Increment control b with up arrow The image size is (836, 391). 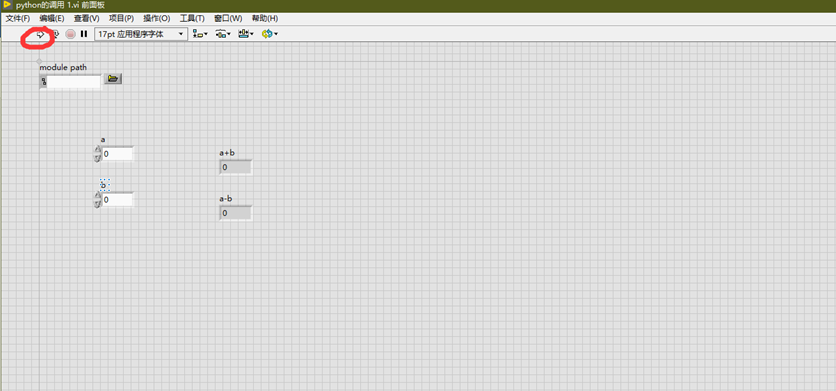97,196
